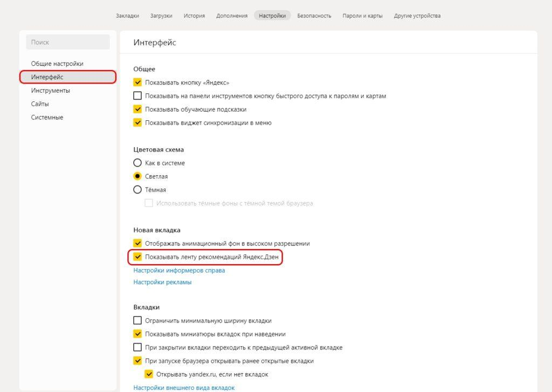Toggle animated background in high resolution

tap(137, 243)
